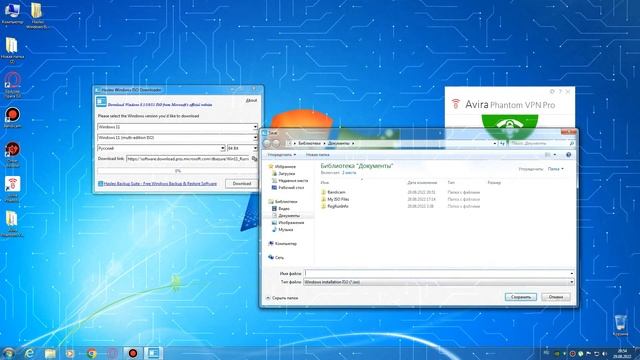
Task: Collapse the folder pane via Скрыть папки
Action: coord(282,298)
